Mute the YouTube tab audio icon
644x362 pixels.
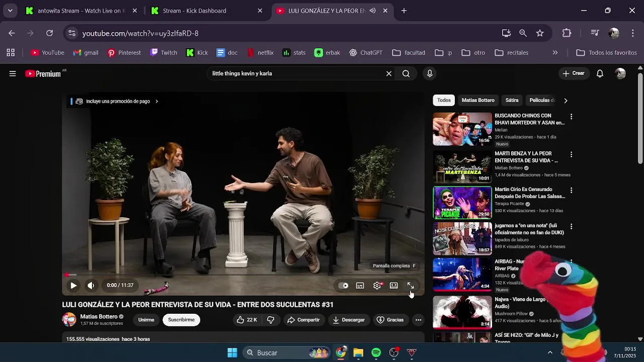(x=372, y=11)
